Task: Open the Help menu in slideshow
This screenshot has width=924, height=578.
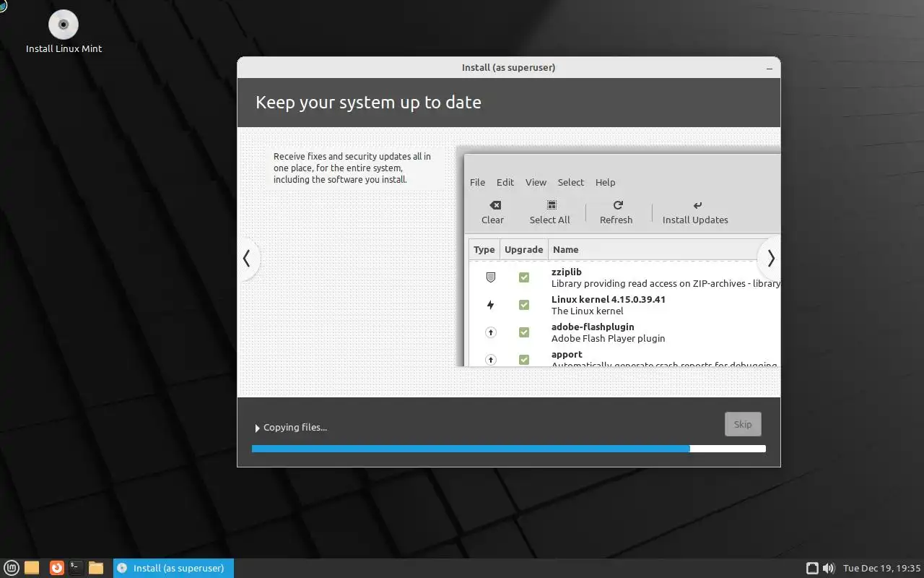Action: coord(605,182)
